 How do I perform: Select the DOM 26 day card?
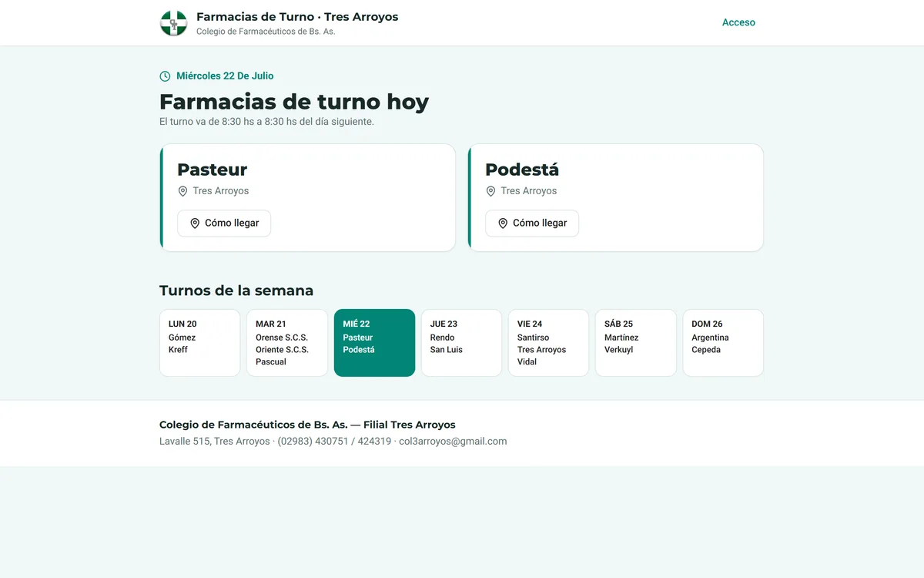723,343
